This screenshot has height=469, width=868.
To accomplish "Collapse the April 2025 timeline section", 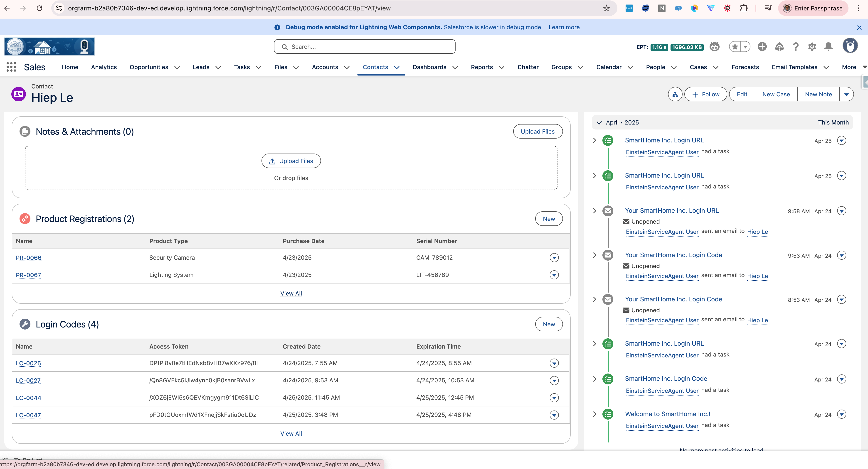I will click(x=599, y=122).
